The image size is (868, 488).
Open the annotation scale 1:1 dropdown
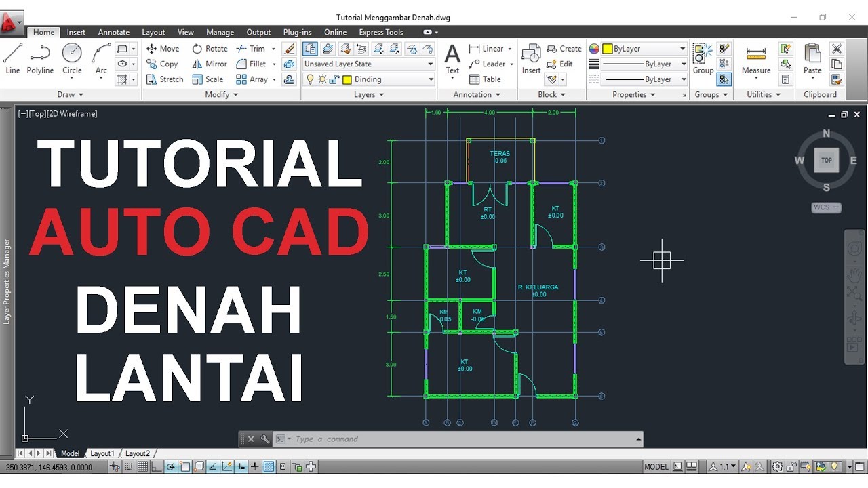point(722,466)
